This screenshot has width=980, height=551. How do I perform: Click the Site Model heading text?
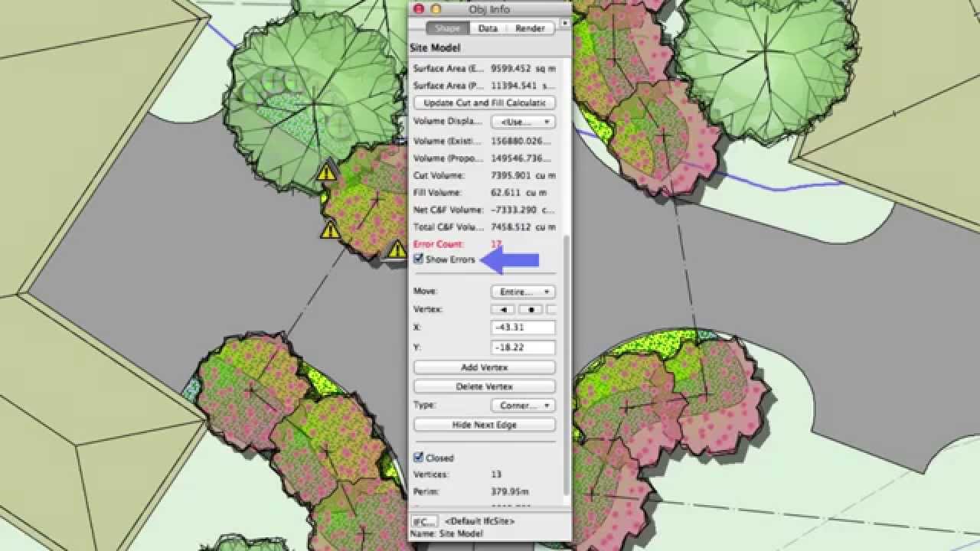pos(435,47)
